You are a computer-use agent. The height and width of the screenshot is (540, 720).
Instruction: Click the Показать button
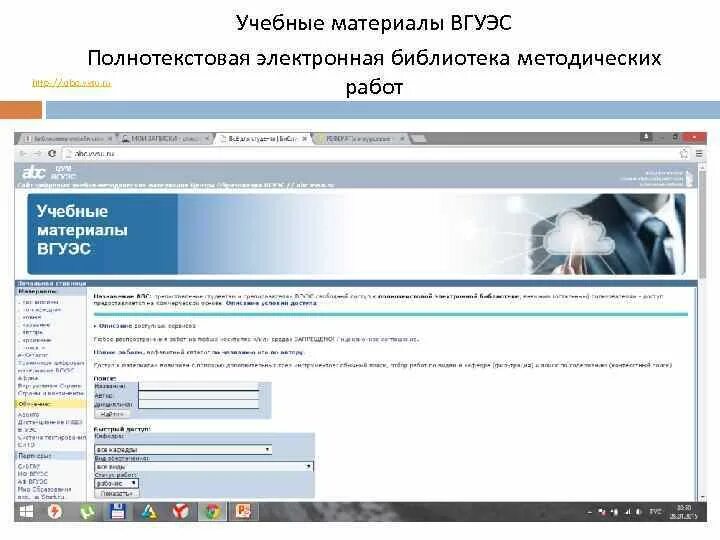117,493
